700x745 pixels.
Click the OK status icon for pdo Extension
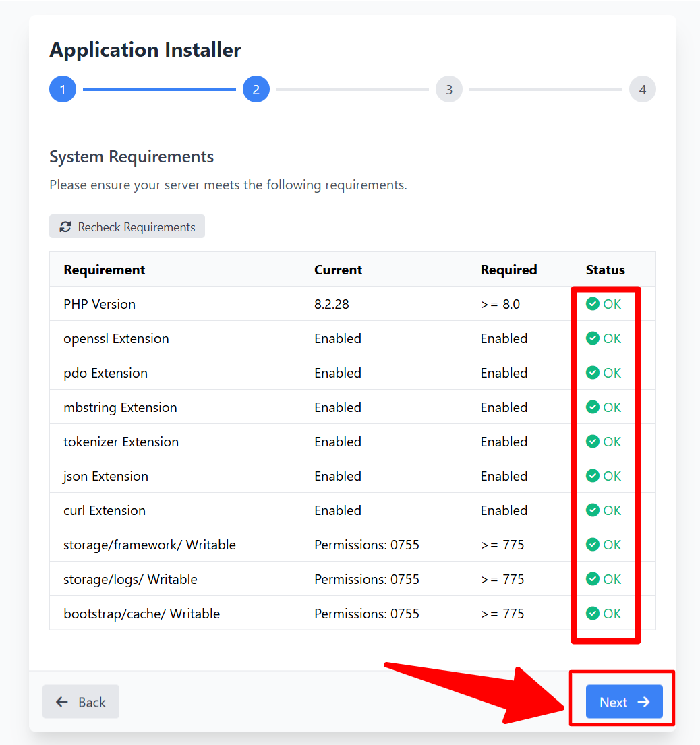pyautogui.click(x=593, y=372)
